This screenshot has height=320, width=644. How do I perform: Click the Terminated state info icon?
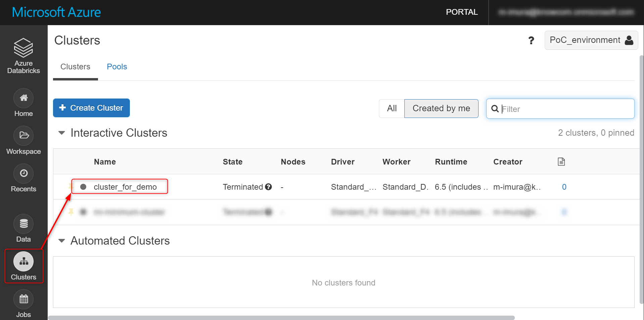tap(268, 187)
